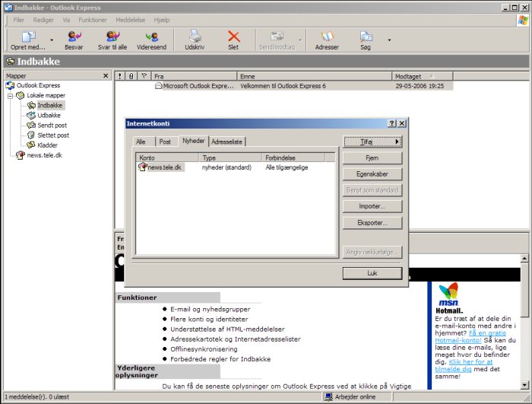The width and height of the screenshot is (532, 404).
Task: Click the Opret meddelelse icon
Action: [28, 37]
